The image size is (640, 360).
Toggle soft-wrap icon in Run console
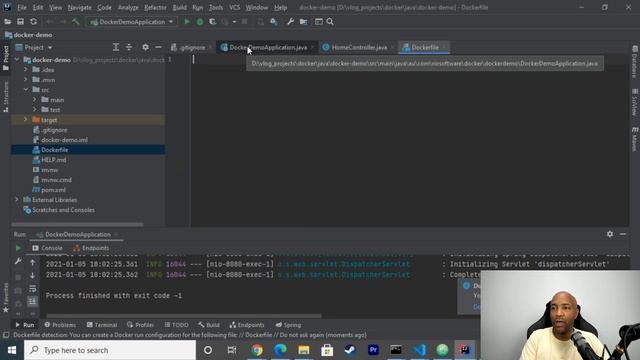pos(33,289)
